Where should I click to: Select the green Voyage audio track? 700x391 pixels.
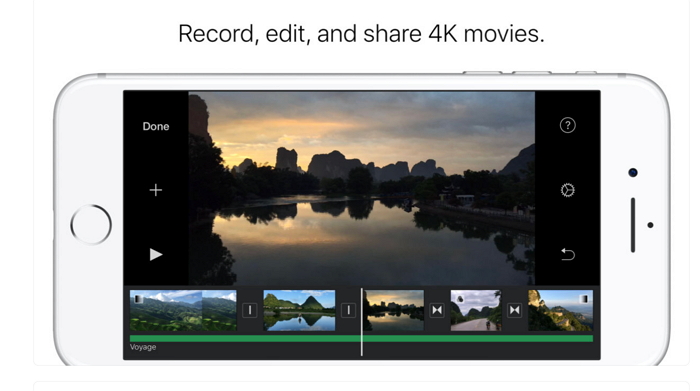tap(362, 339)
